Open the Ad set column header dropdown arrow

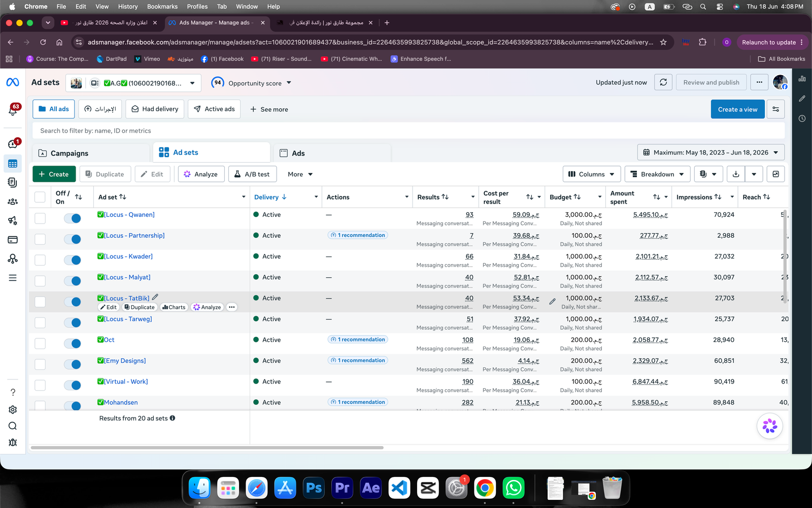click(244, 197)
